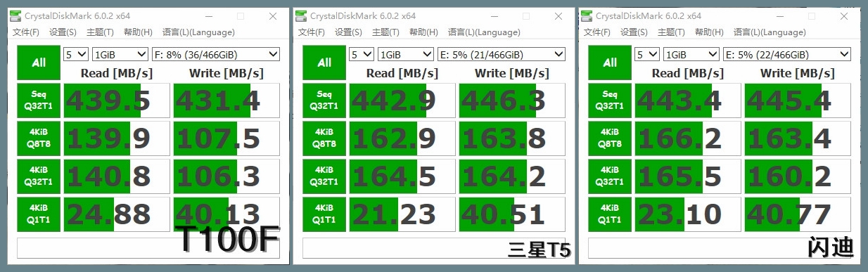
Task: Click the 439.5 Seq read result
Action: (x=117, y=101)
